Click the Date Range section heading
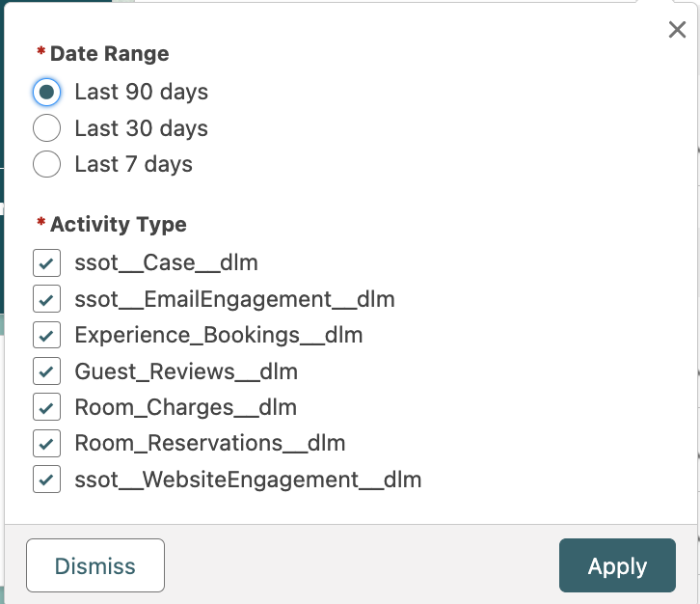The image size is (700, 604). coord(109,54)
